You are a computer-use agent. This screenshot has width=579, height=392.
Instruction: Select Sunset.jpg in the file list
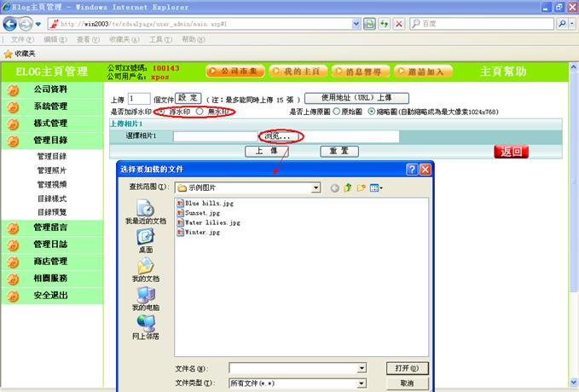coord(203,213)
